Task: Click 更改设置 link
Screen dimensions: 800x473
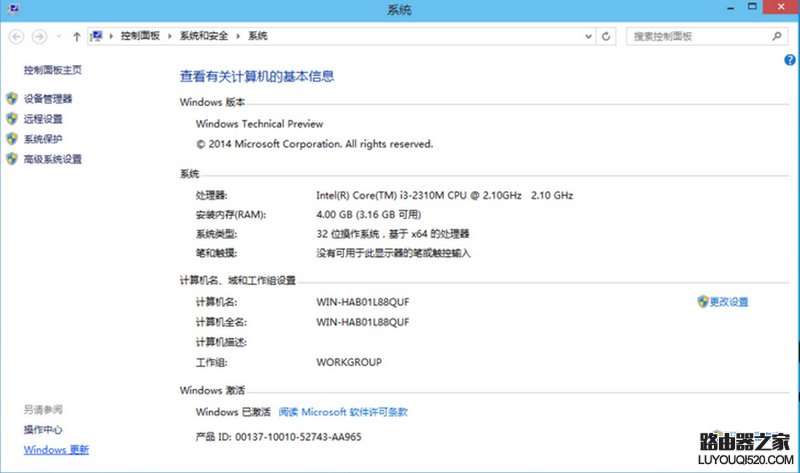Action: click(729, 302)
